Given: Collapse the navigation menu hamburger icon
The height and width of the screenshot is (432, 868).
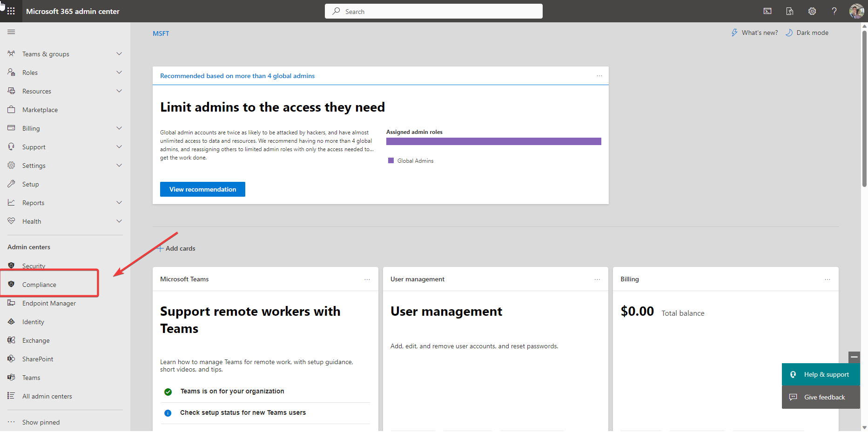Looking at the screenshot, I should [11, 32].
